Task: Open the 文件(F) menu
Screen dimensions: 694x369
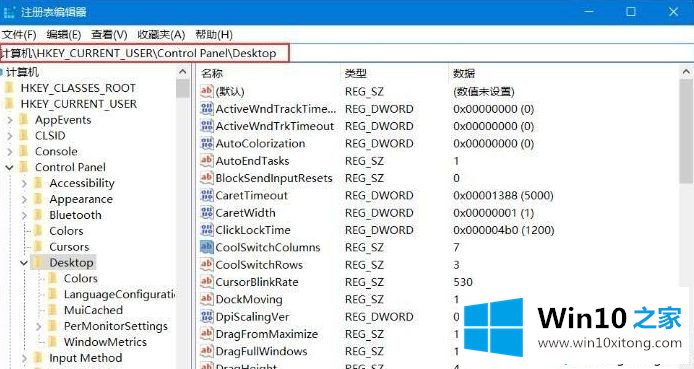Action: [19, 35]
